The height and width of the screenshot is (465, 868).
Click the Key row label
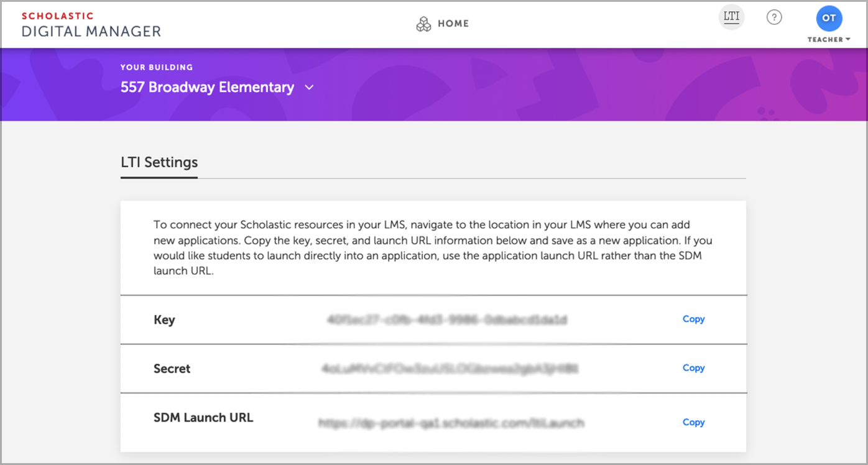point(164,320)
